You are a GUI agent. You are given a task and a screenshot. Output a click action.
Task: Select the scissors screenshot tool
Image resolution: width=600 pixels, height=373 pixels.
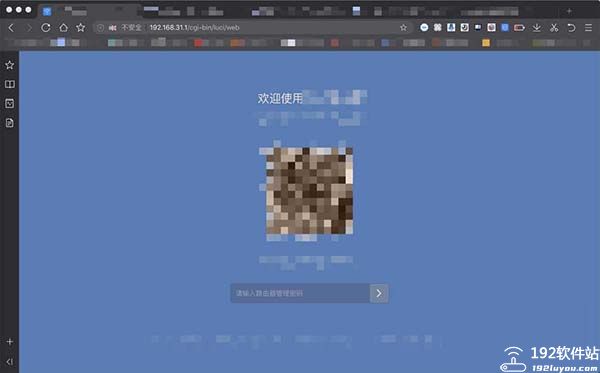pyautogui.click(x=554, y=28)
